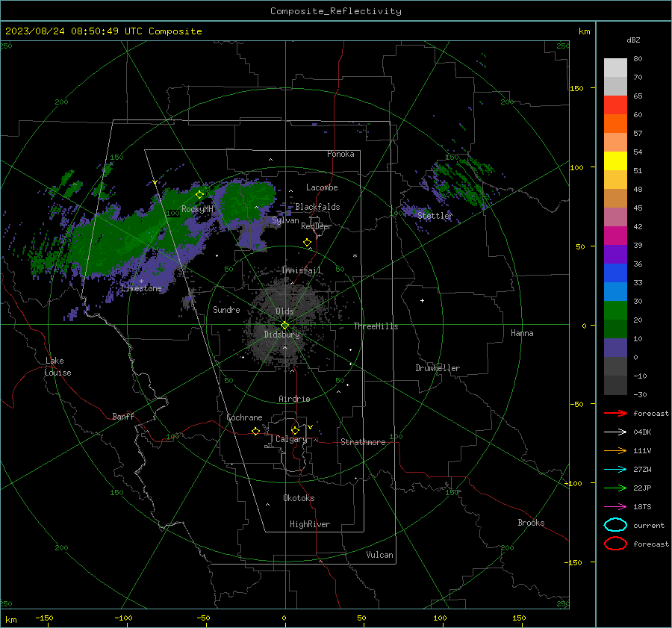Click the green 22JP arrow icon
The height and width of the screenshot is (628, 672).
click(x=615, y=488)
